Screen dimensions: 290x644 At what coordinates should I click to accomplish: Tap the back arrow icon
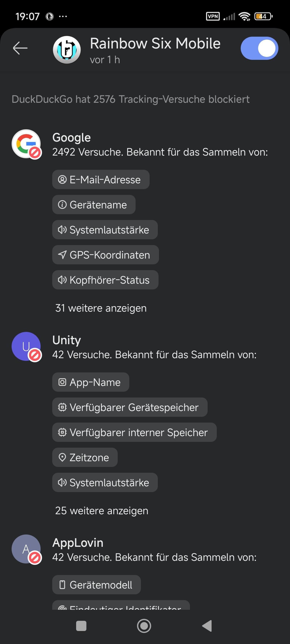pos(20,48)
